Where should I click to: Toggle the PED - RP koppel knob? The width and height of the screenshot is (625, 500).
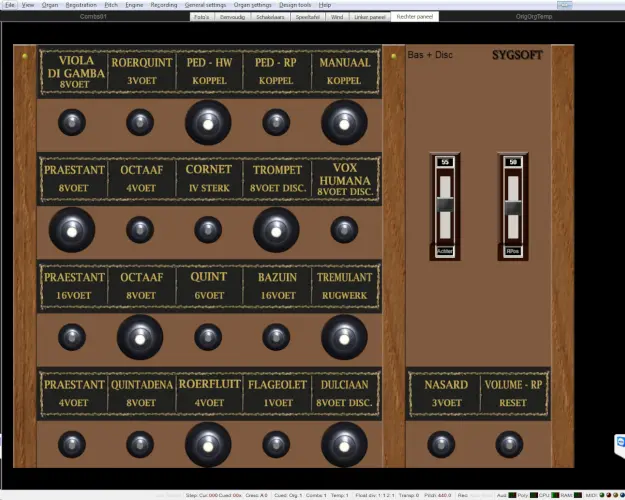tap(276, 123)
